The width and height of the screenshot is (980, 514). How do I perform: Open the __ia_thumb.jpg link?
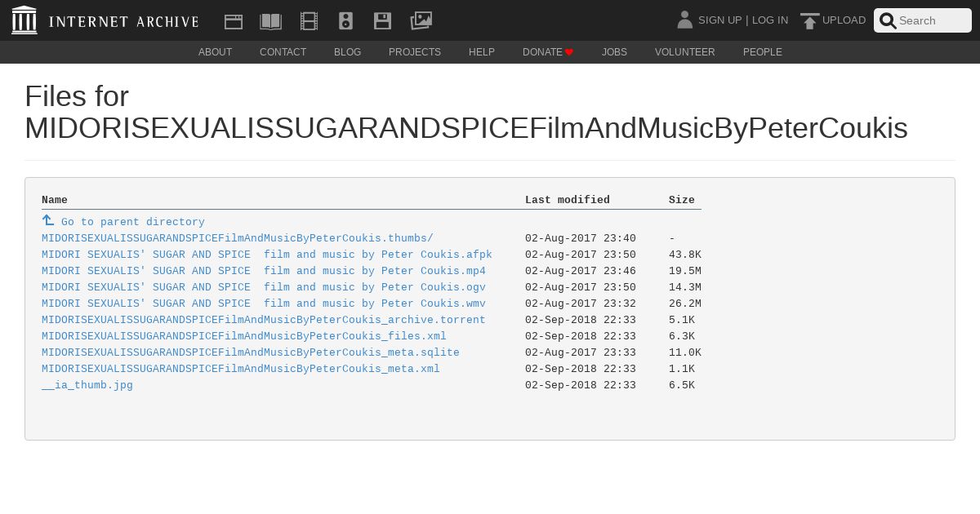coord(87,385)
